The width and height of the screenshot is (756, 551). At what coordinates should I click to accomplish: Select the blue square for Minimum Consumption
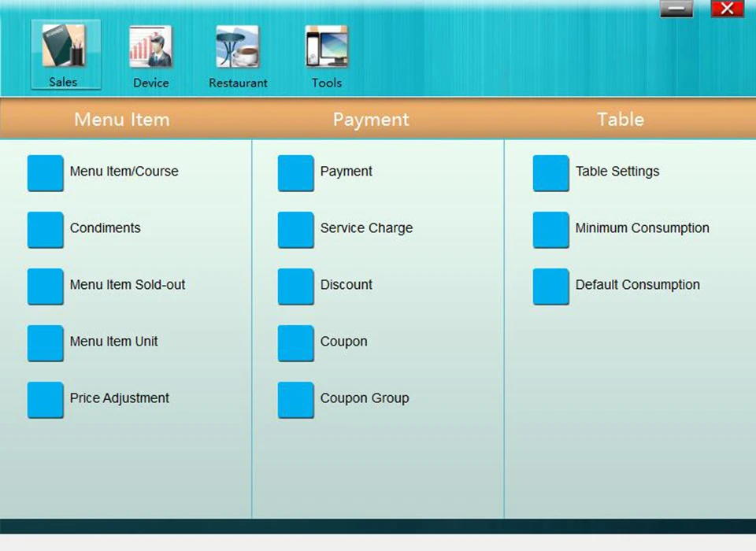coord(550,230)
